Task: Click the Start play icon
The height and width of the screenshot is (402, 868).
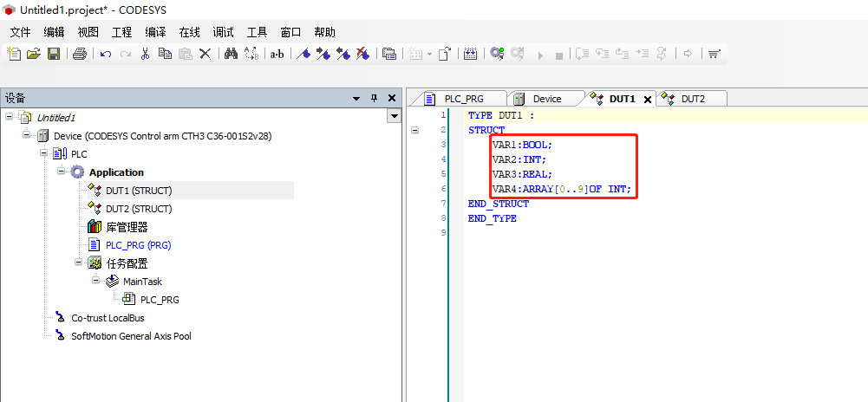Action: point(541,55)
